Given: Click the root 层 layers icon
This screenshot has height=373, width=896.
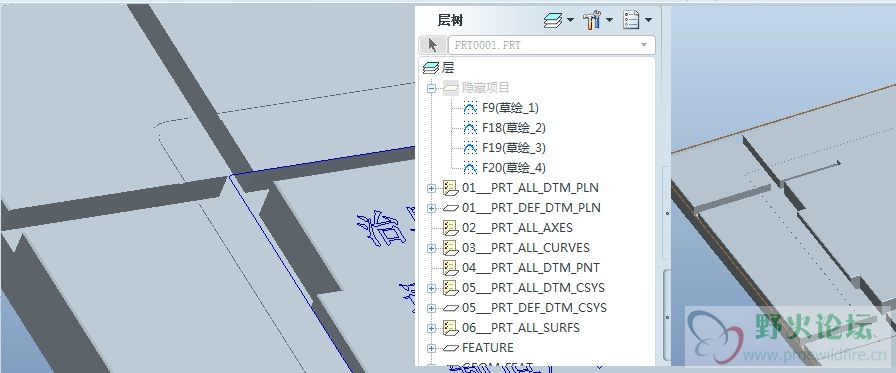Looking at the screenshot, I should point(431,68).
